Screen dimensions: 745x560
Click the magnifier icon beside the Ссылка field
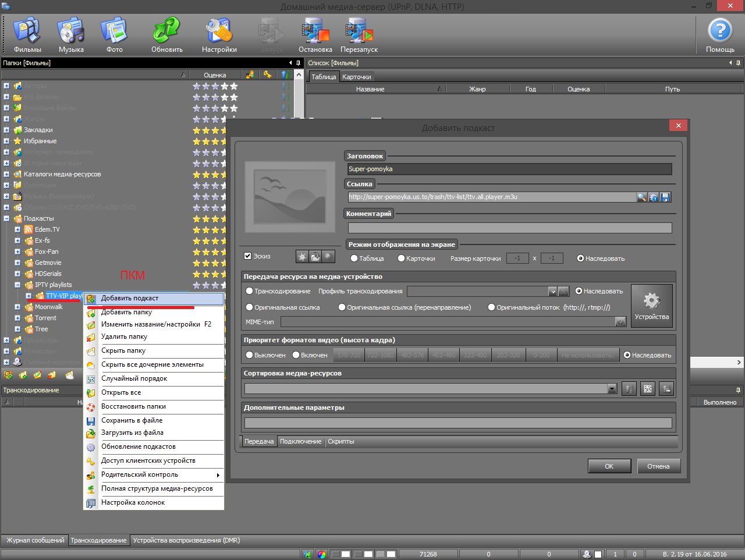[642, 197]
